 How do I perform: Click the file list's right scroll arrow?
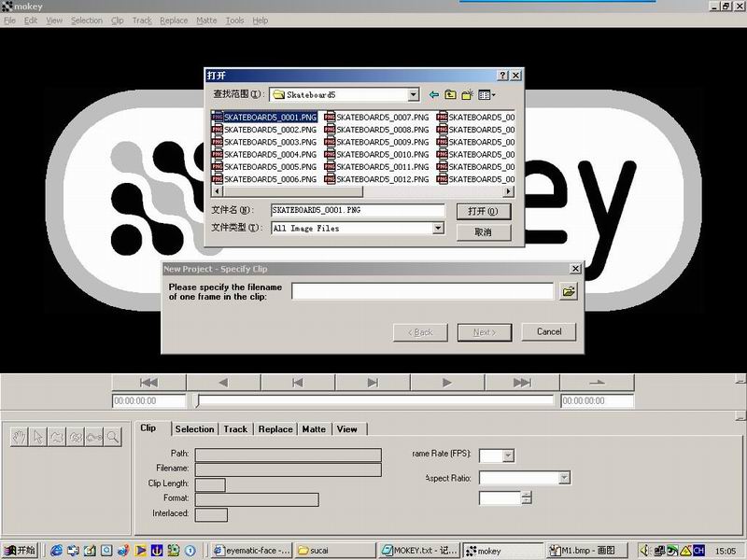509,191
